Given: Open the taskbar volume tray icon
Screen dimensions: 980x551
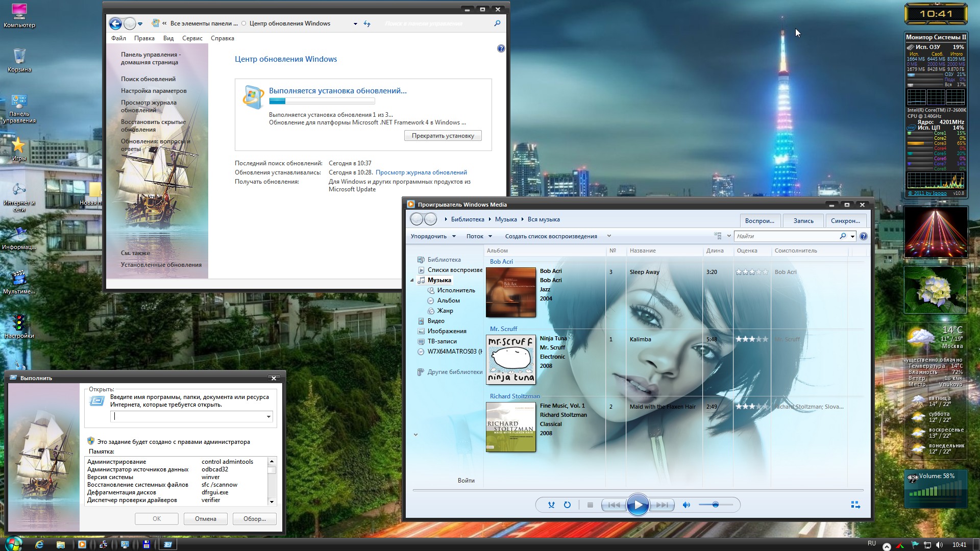Looking at the screenshot, I should (939, 545).
